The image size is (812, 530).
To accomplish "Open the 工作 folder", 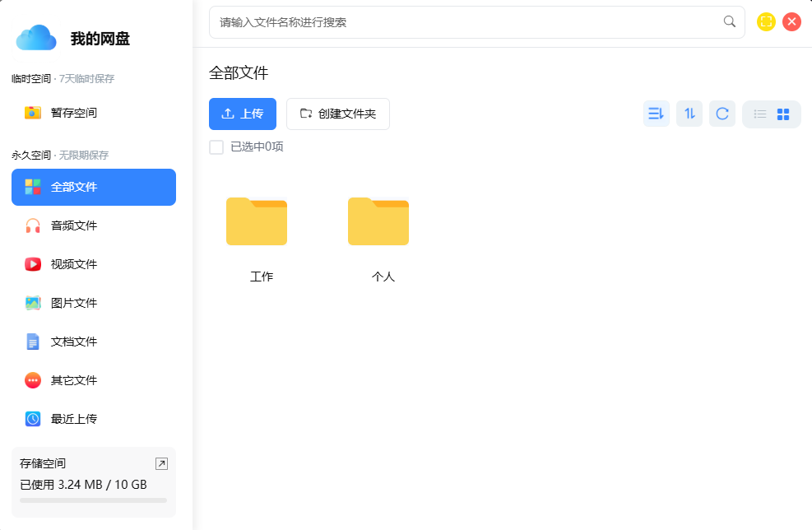I will [x=257, y=222].
